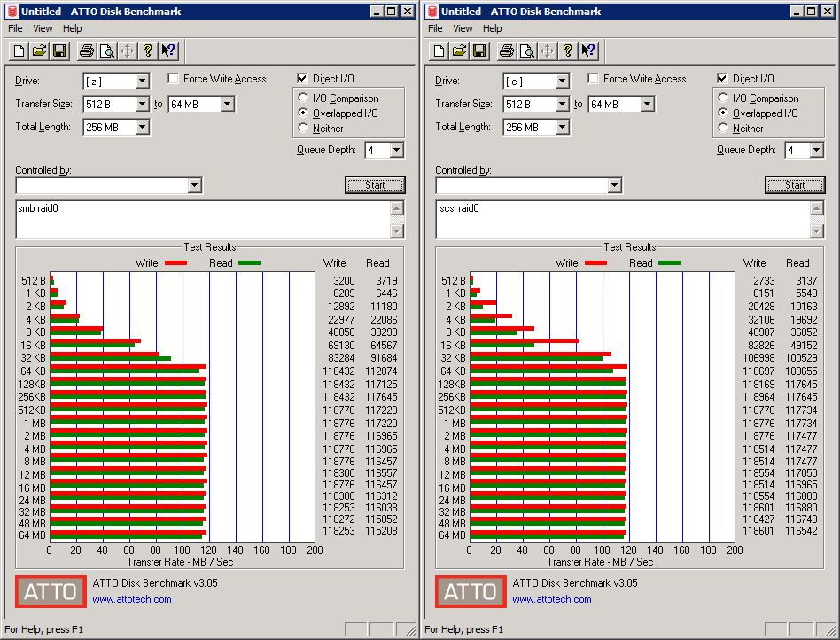Open 64 MB max transfer dropdown in left window
Image resolution: width=840 pixels, height=640 pixels.
227,104
